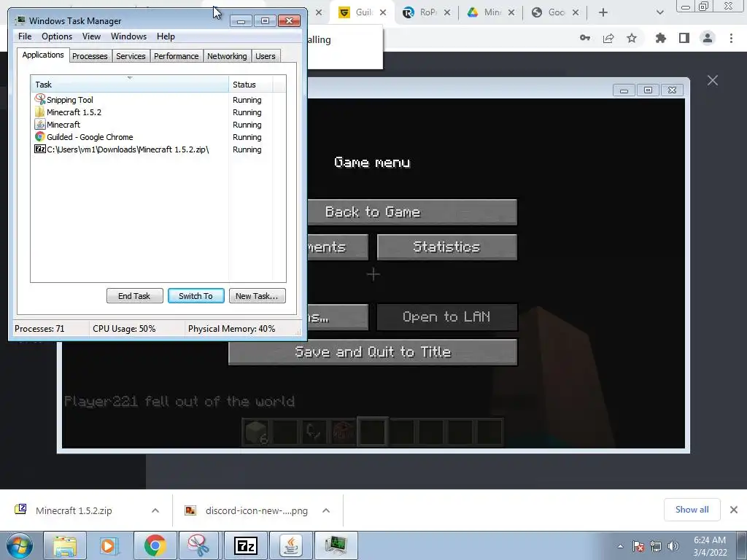This screenshot has width=747, height=560.
Task: Click the End Task button
Action: tap(134, 296)
